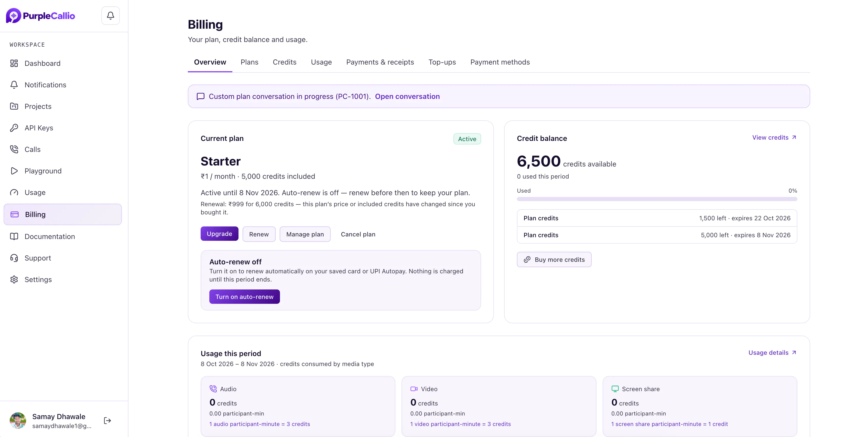Switch to the Plans tab
The height and width of the screenshot is (437, 868).
coord(249,62)
